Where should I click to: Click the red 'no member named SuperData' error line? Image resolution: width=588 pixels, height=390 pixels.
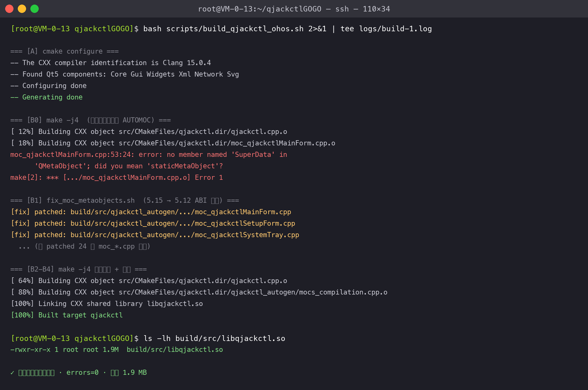coord(149,155)
